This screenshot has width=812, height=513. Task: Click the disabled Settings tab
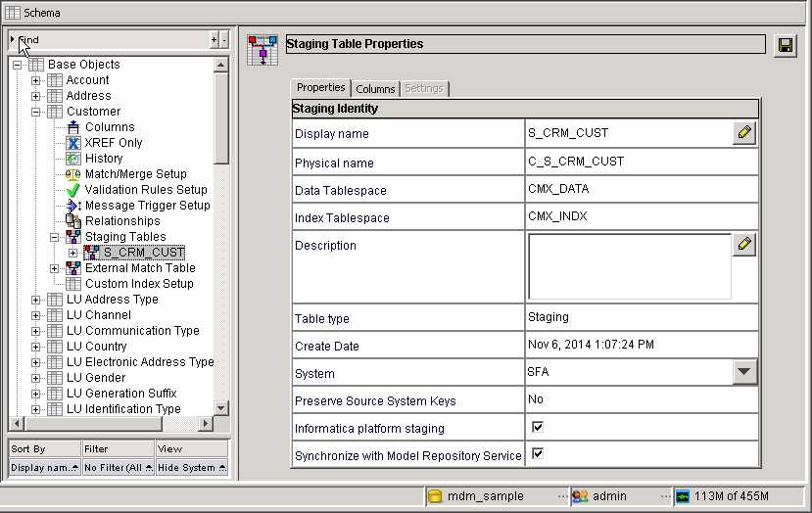(424, 88)
